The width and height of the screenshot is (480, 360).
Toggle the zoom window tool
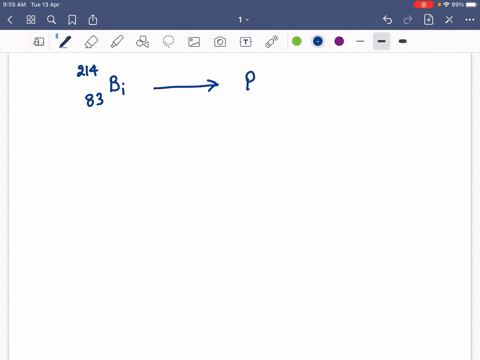39,42
